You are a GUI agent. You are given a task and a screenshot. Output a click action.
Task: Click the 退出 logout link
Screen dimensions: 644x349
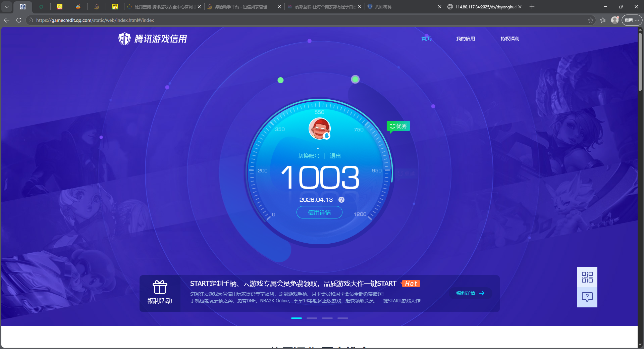336,156
